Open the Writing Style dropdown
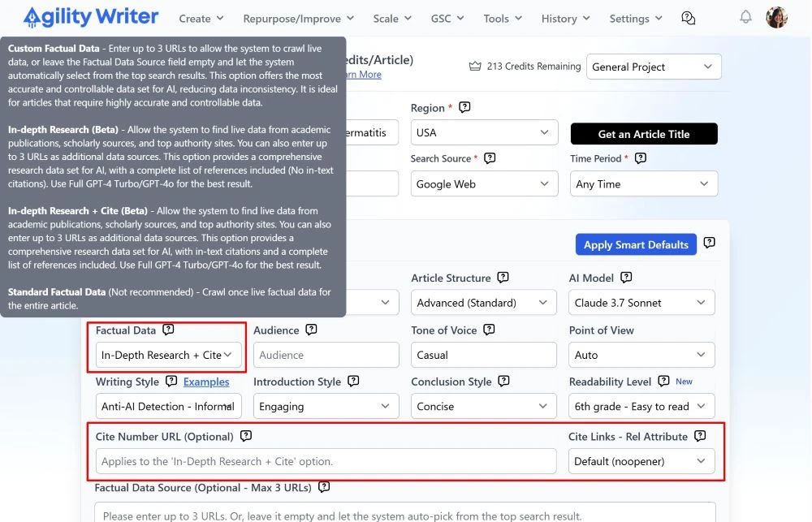This screenshot has height=522, width=812. coord(168,406)
